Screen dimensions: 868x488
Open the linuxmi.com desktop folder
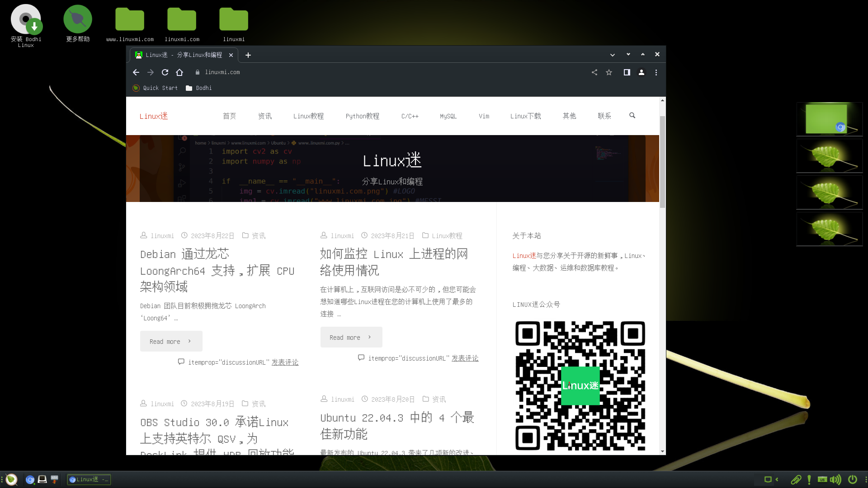182,25
